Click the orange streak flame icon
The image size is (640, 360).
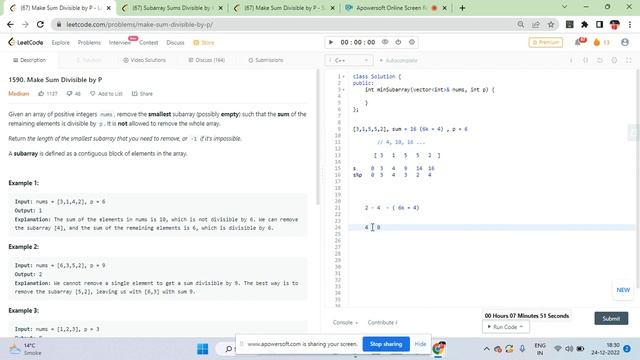[x=596, y=42]
